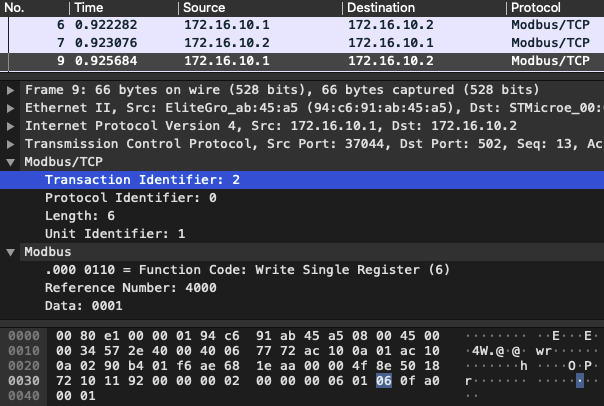Expand Transmission Control Protocol section
Viewport: 604px width, 406px height.
click(x=10, y=144)
